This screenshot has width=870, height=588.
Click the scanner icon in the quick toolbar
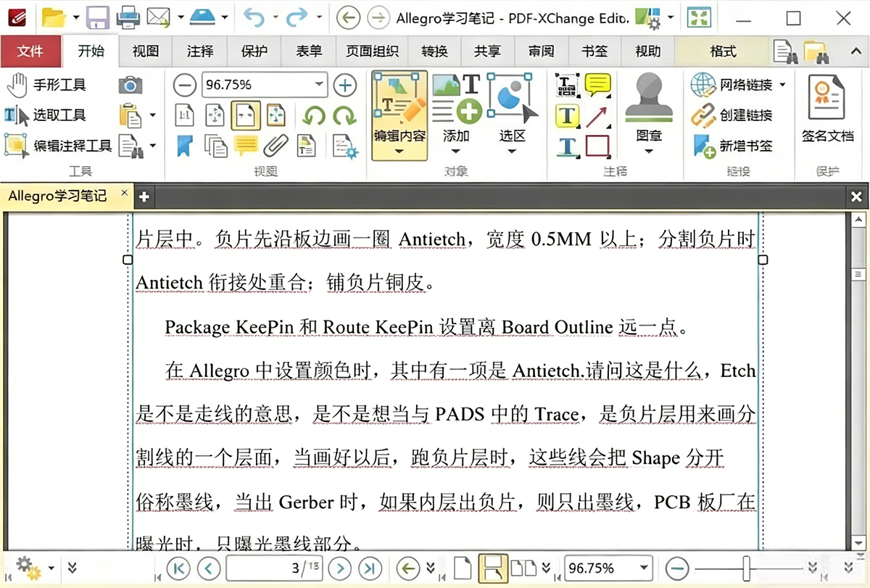[203, 16]
